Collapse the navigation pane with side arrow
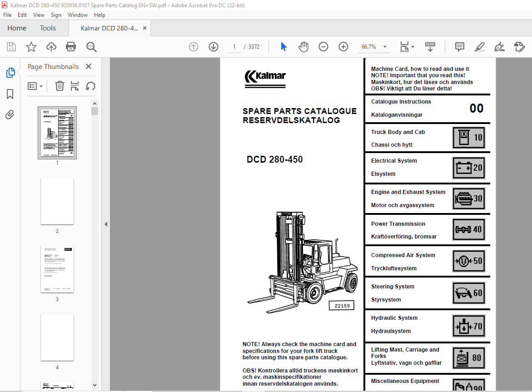The width and height of the screenshot is (532, 392). (106, 224)
